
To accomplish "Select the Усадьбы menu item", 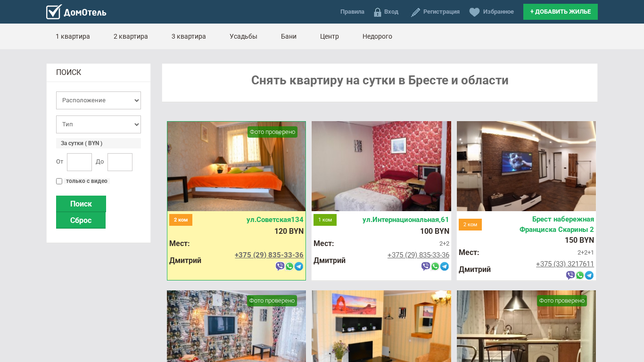I will pyautogui.click(x=243, y=36).
